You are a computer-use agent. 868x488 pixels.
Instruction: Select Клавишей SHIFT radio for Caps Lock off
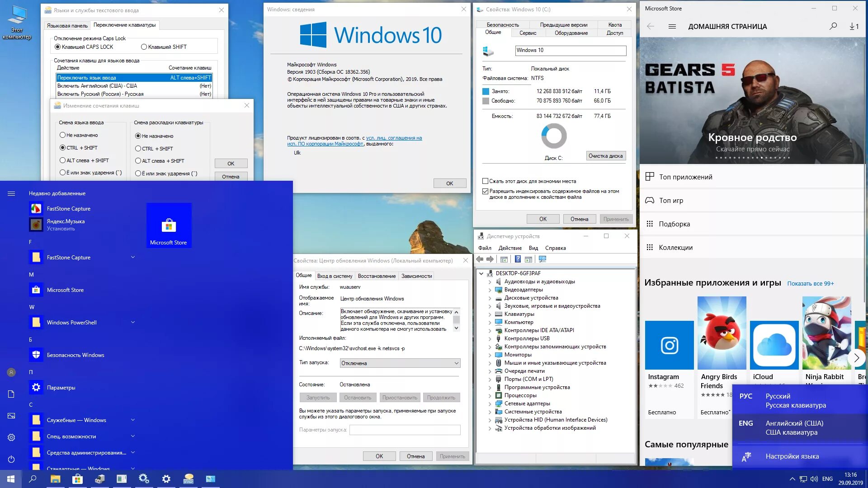click(x=144, y=47)
